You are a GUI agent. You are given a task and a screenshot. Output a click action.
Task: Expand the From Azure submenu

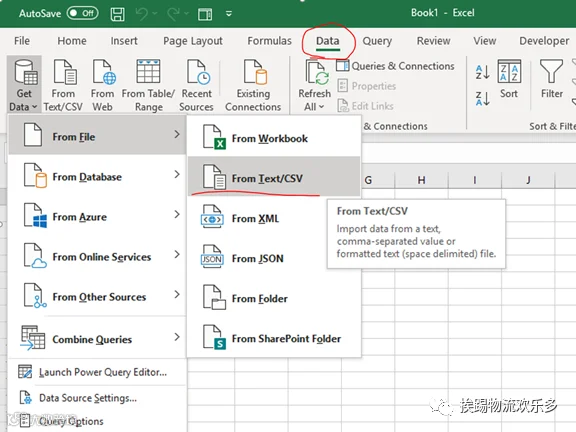point(97,216)
